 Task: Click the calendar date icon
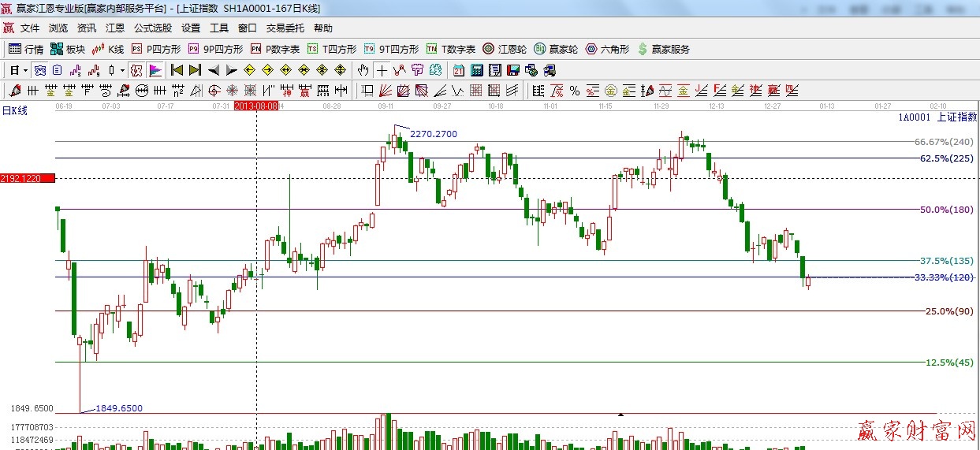point(458,70)
